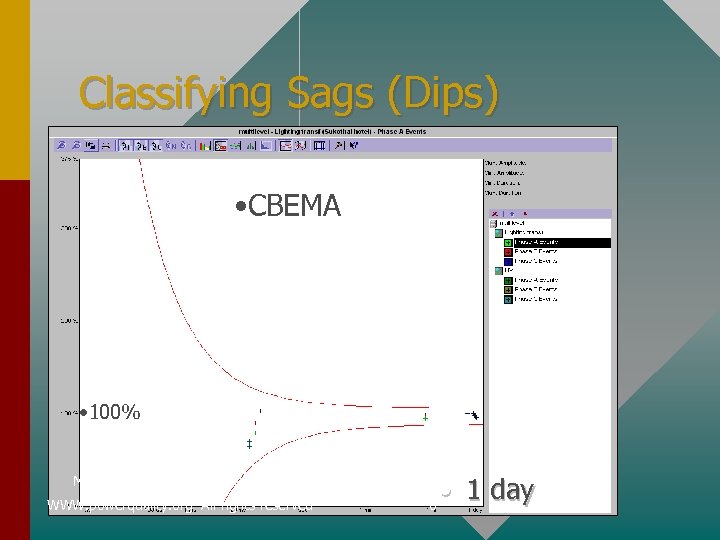Select Phase B Events under second site node
Viewport: 720px width, 540px height.
tap(536, 290)
